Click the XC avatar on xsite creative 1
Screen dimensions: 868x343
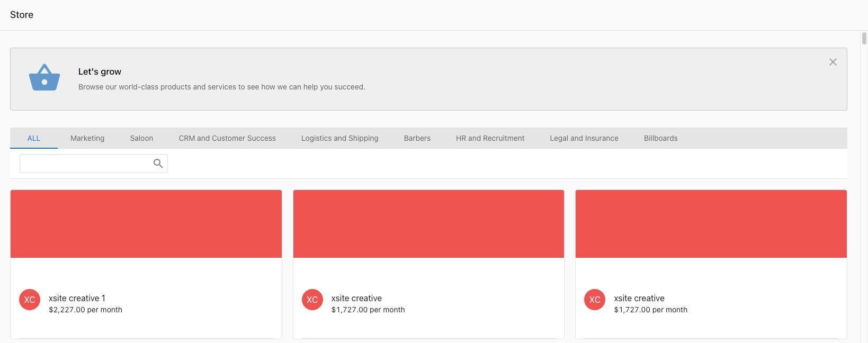(x=30, y=300)
